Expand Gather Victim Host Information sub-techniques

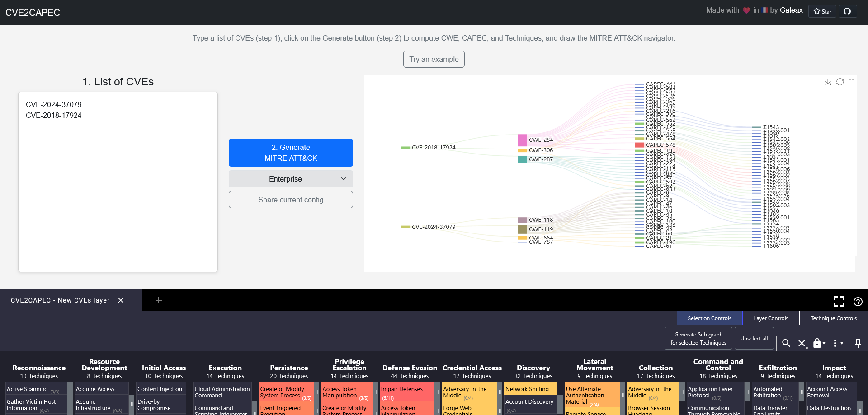70,405
